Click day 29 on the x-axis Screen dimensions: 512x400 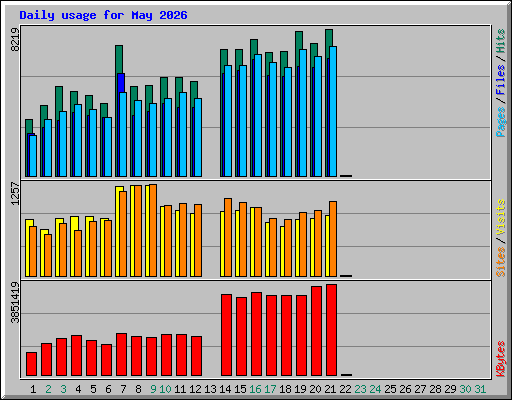click(x=450, y=389)
